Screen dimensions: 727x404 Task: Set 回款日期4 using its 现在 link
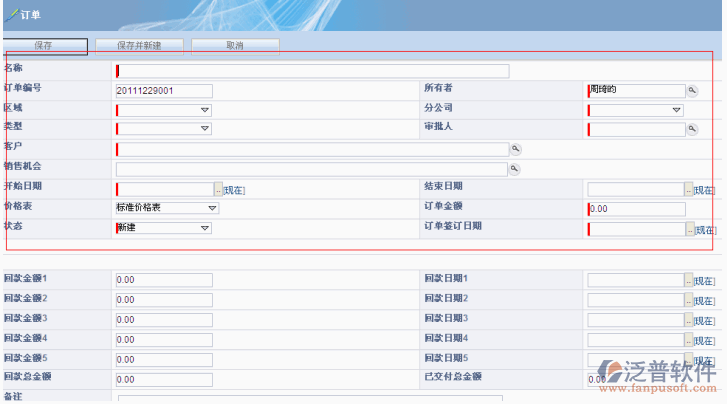(704, 341)
